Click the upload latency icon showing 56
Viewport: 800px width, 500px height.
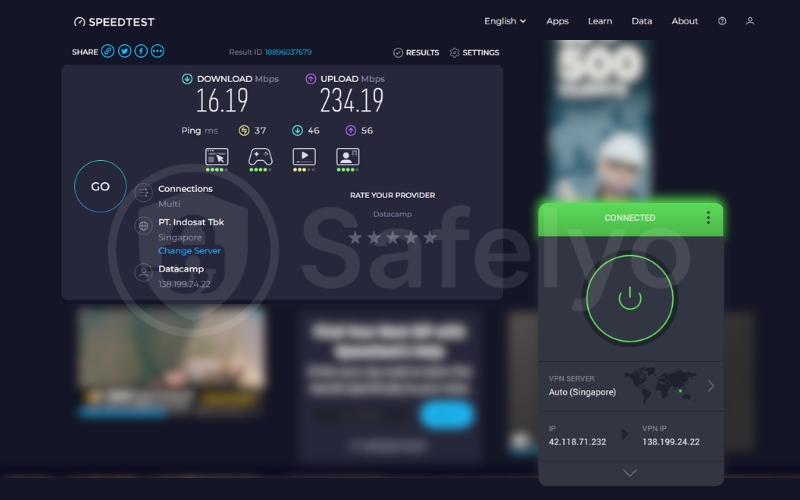click(x=351, y=131)
